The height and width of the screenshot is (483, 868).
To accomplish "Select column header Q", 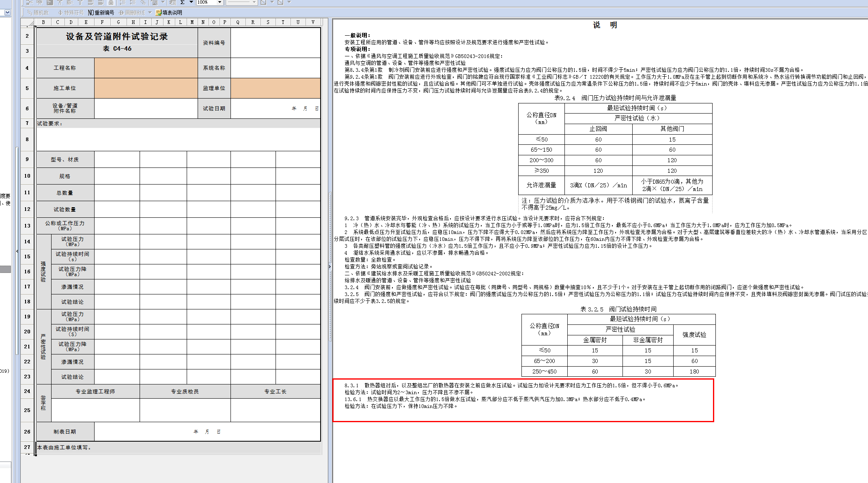I will (238, 22).
